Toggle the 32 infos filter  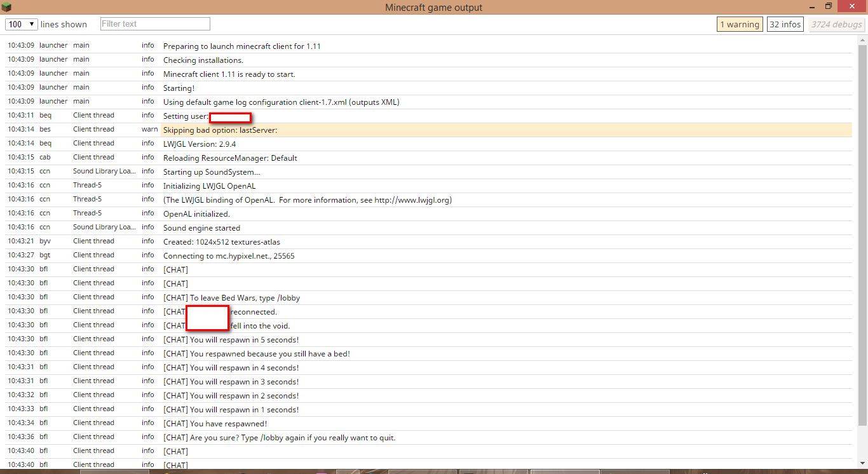(x=785, y=25)
